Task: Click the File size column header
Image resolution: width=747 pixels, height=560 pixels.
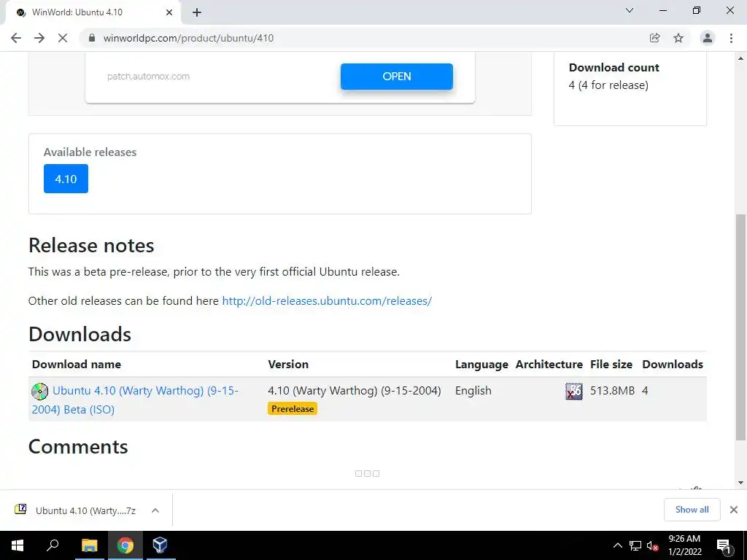Action: 611,365
